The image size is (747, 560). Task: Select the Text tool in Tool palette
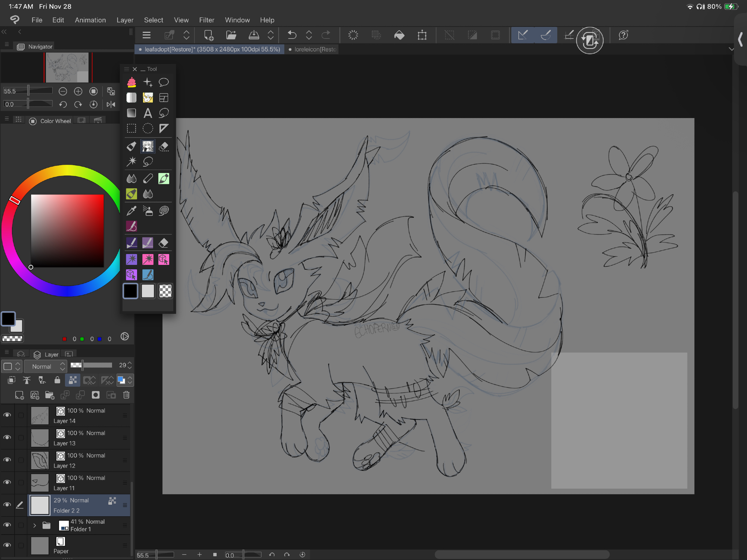point(148,113)
